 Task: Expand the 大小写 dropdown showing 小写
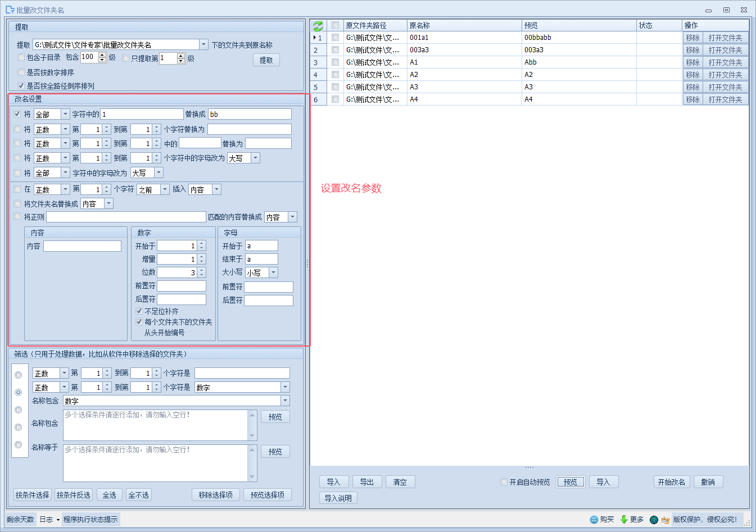pos(273,272)
